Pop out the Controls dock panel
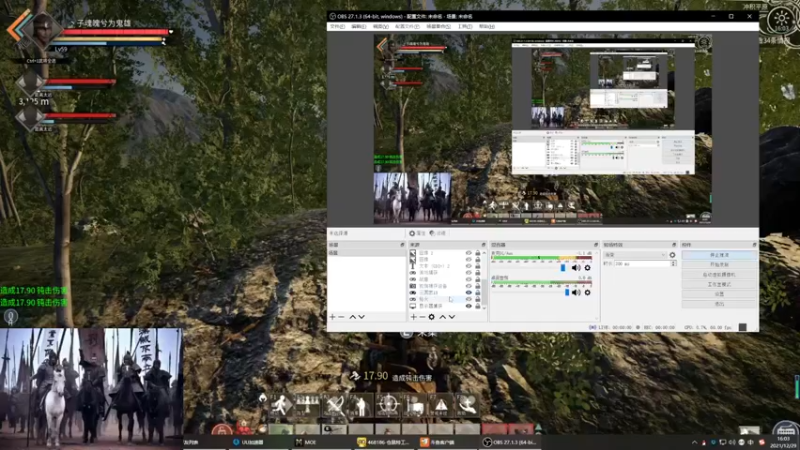This screenshot has width=800, height=450. [x=754, y=245]
